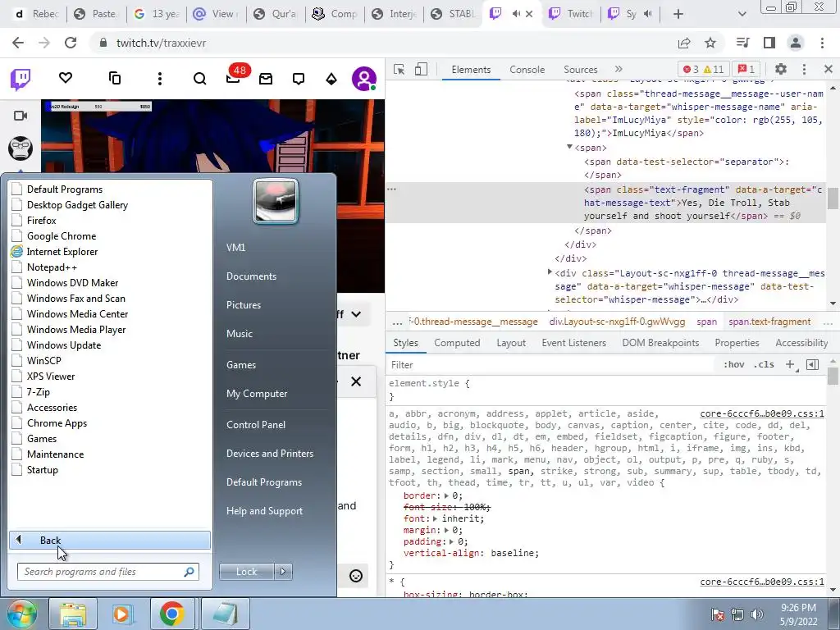Toggle the :hov element state button

tap(733, 364)
